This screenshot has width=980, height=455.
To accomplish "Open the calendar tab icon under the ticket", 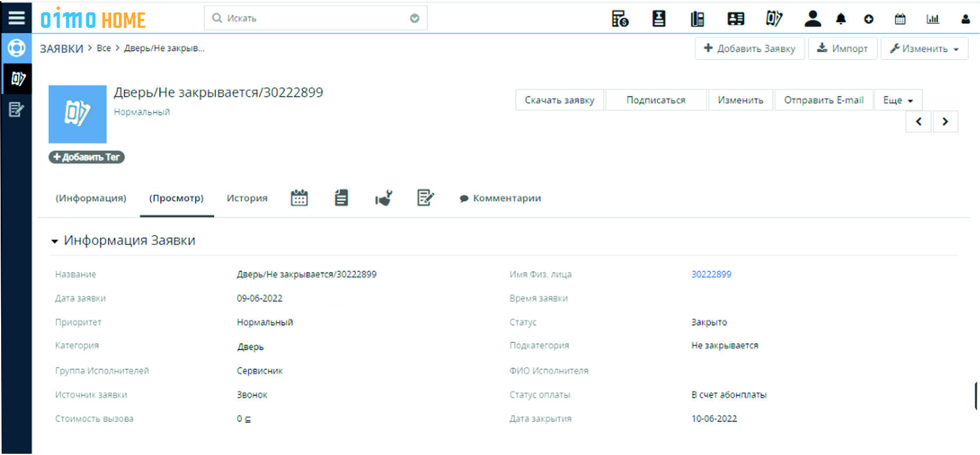I will tap(299, 198).
